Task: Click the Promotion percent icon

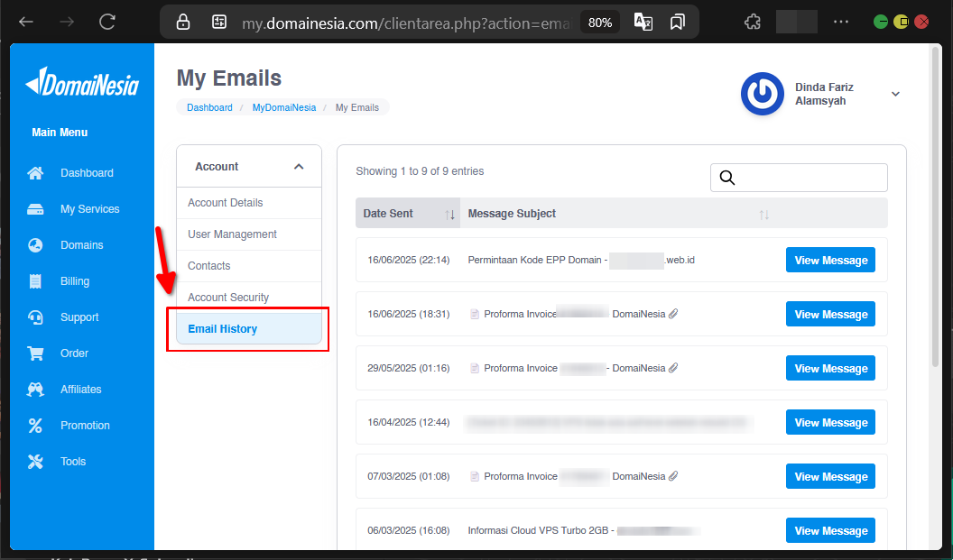Action: [x=35, y=426]
